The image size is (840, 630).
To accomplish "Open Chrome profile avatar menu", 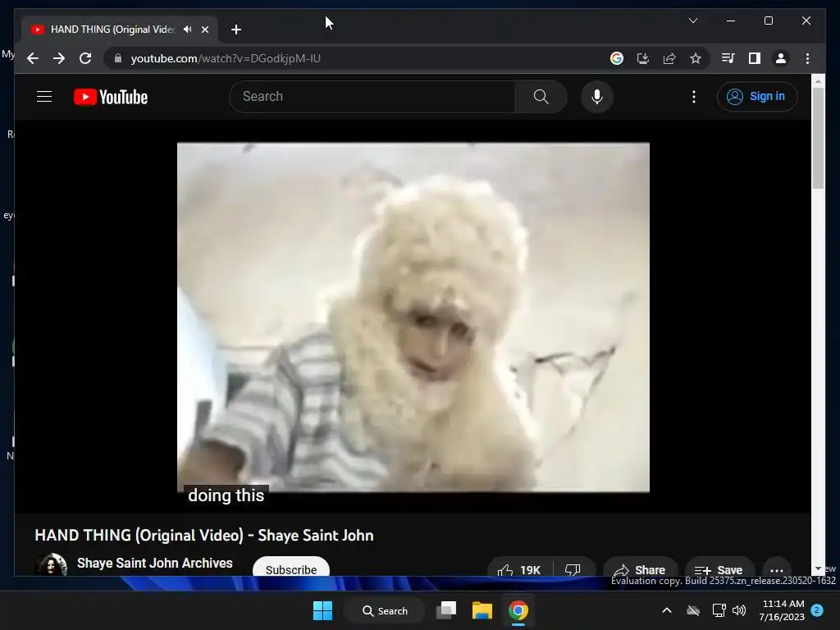I will 781,58.
